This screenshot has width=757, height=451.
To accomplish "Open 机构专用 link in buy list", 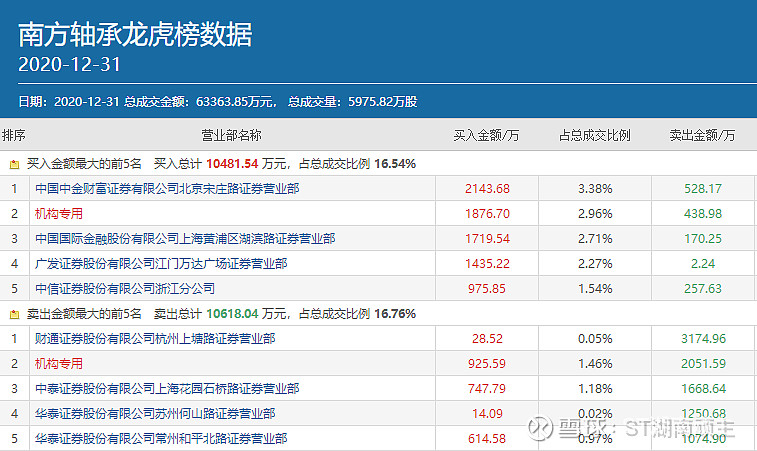I will click(x=59, y=213).
